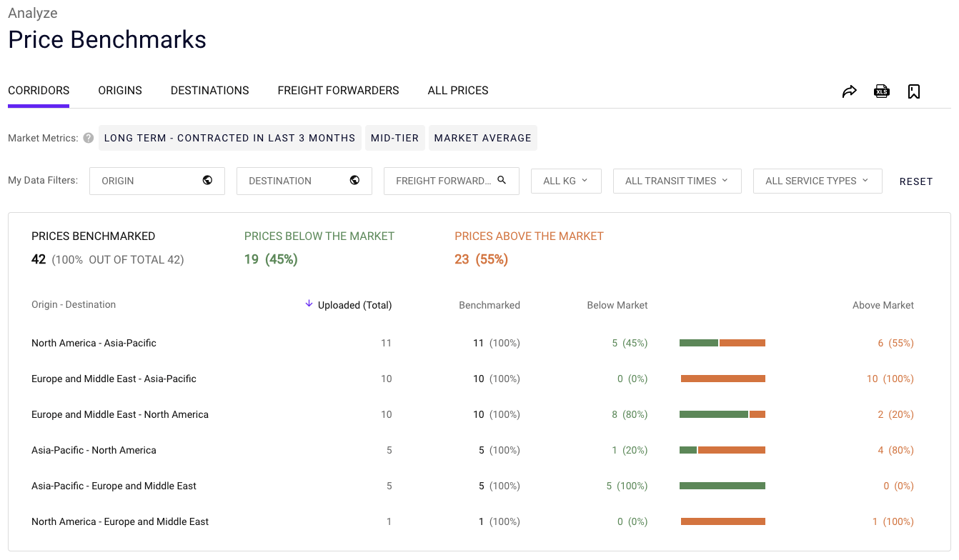Click the 5 (100%) below market cell
The height and width of the screenshot is (560, 959).
(627, 486)
